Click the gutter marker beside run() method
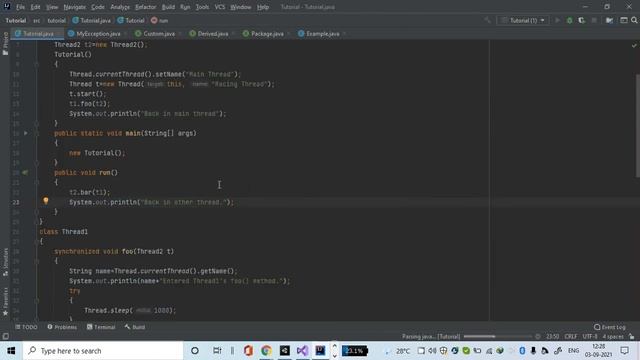Image resolution: width=640 pixels, height=360 pixels. pyautogui.click(x=25, y=172)
